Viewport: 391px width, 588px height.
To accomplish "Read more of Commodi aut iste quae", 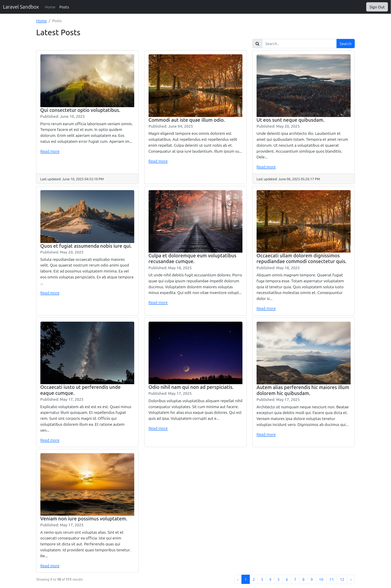I will pyautogui.click(x=158, y=161).
